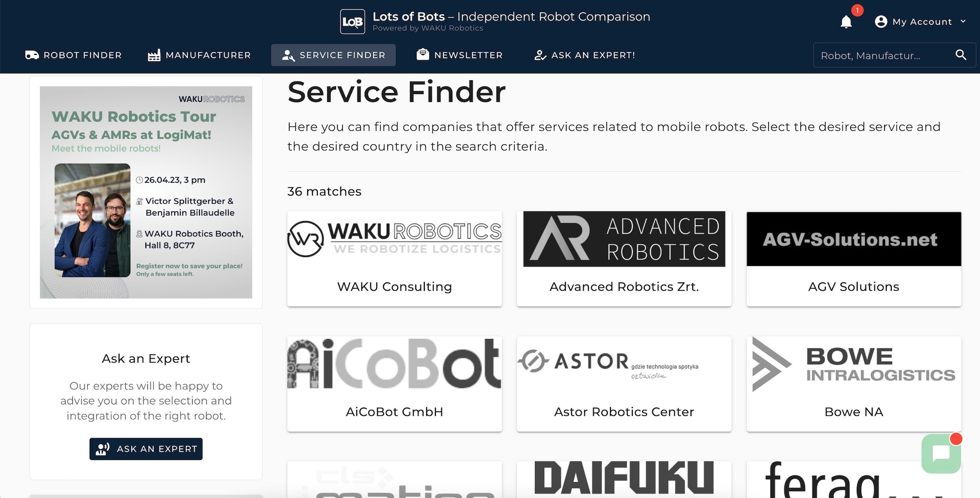980x498 pixels.
Task: Open the WAKU Robotics Tour banner
Action: 146,192
